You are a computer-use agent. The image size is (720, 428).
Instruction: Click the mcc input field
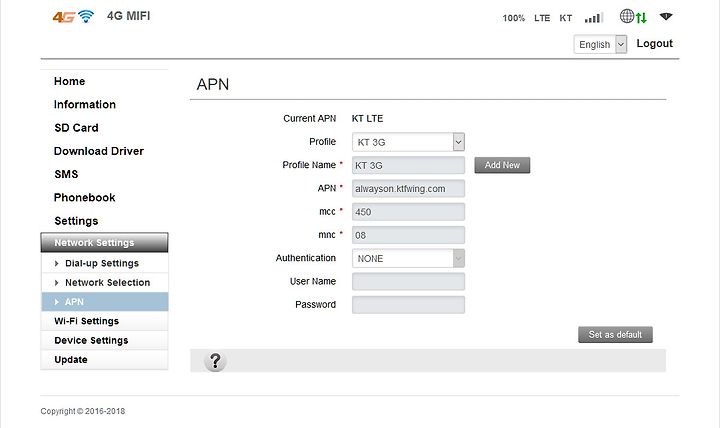408,212
